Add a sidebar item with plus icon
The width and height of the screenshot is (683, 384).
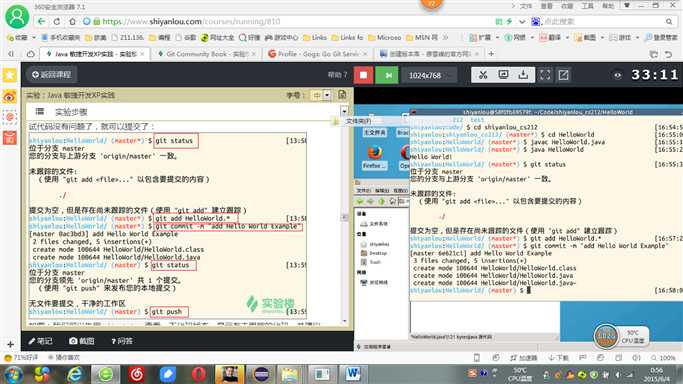10,344
